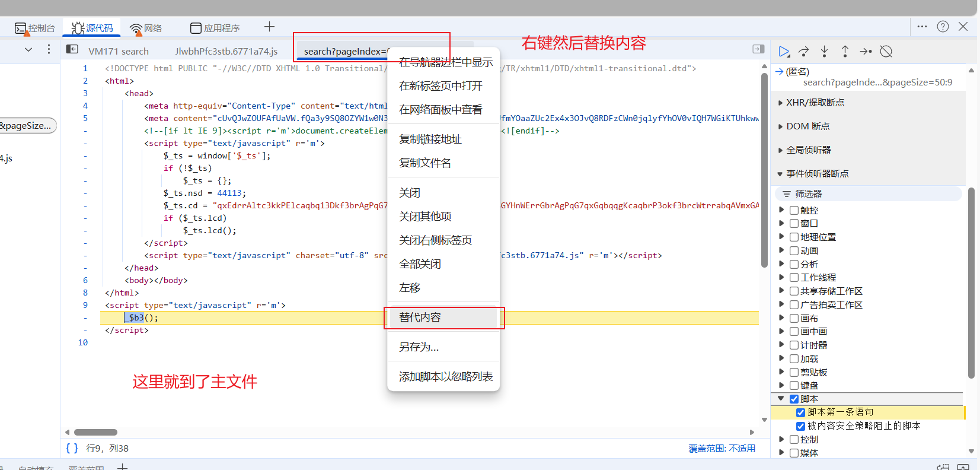Image resolution: width=980 pixels, height=470 pixels.
Task: Expand the 加载 event category
Action: 781,358
